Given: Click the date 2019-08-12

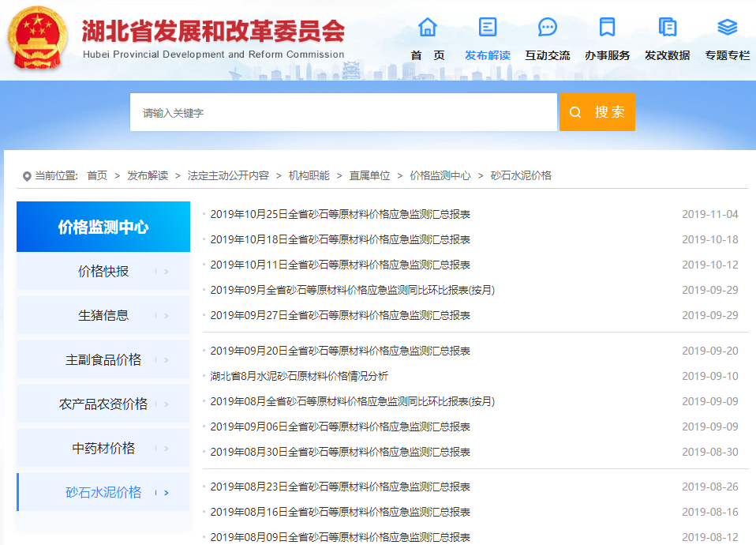Looking at the screenshot, I should (x=710, y=537).
